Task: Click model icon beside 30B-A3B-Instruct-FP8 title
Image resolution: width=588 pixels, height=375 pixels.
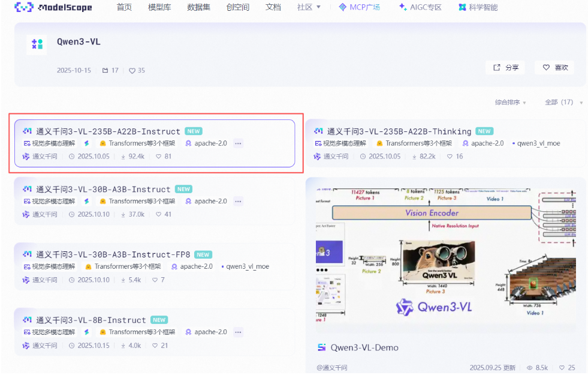Action: coord(28,254)
